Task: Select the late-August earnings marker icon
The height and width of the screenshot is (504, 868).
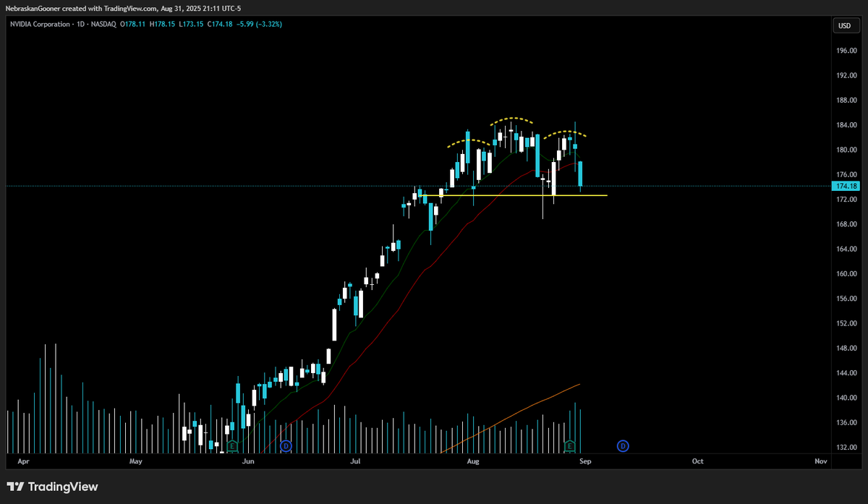Action: 569,446
